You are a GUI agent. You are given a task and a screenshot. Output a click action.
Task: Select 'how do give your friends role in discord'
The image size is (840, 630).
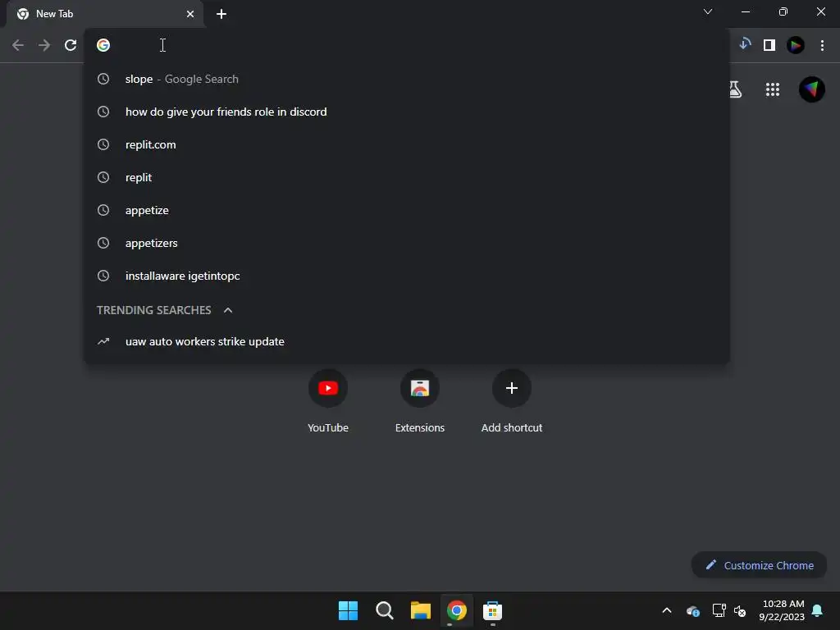[x=407, y=112]
